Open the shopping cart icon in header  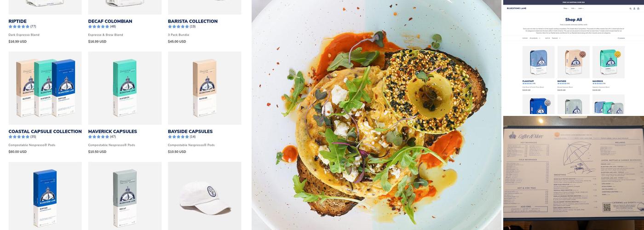tap(638, 8)
